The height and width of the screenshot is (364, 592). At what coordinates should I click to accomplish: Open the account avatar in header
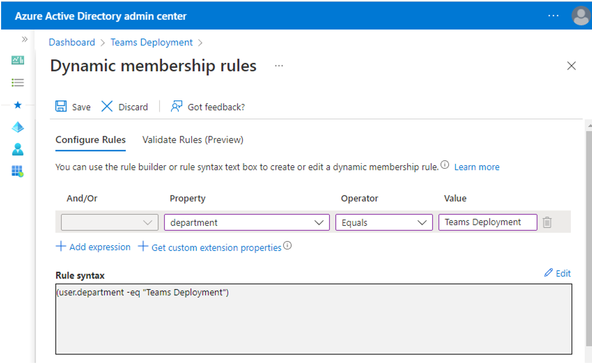coord(581,16)
